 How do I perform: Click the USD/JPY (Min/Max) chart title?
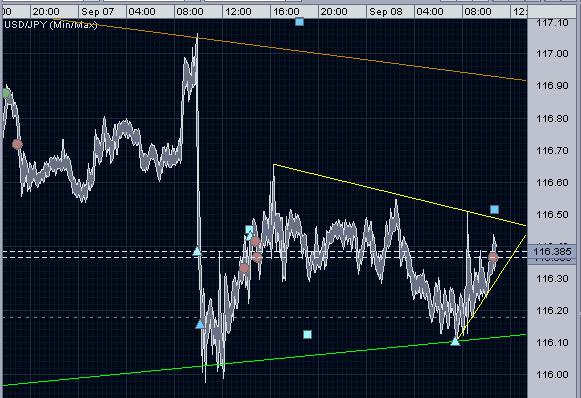tap(51, 25)
